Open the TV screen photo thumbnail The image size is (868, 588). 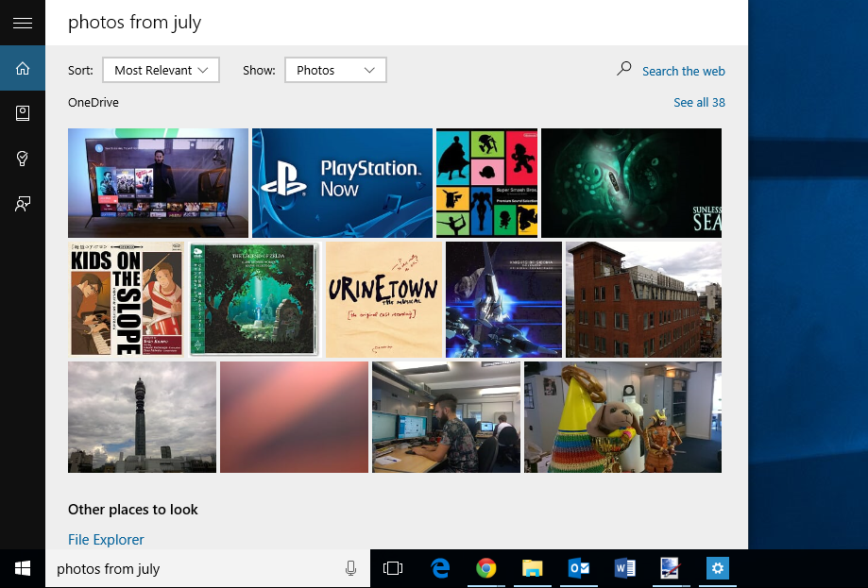(x=159, y=183)
